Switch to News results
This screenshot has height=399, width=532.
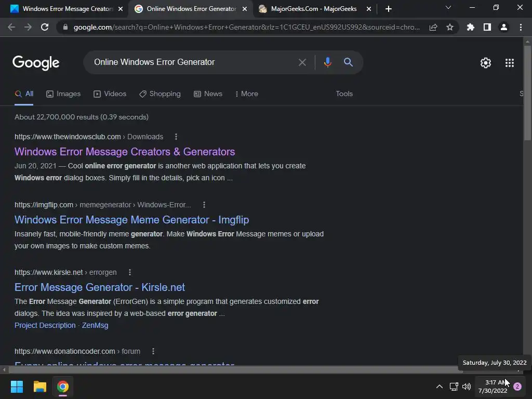click(x=208, y=94)
